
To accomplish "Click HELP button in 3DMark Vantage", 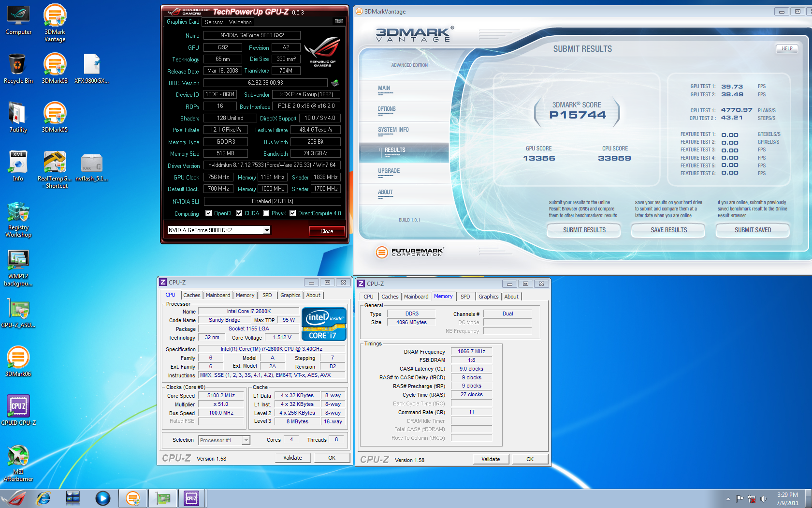I will [787, 48].
